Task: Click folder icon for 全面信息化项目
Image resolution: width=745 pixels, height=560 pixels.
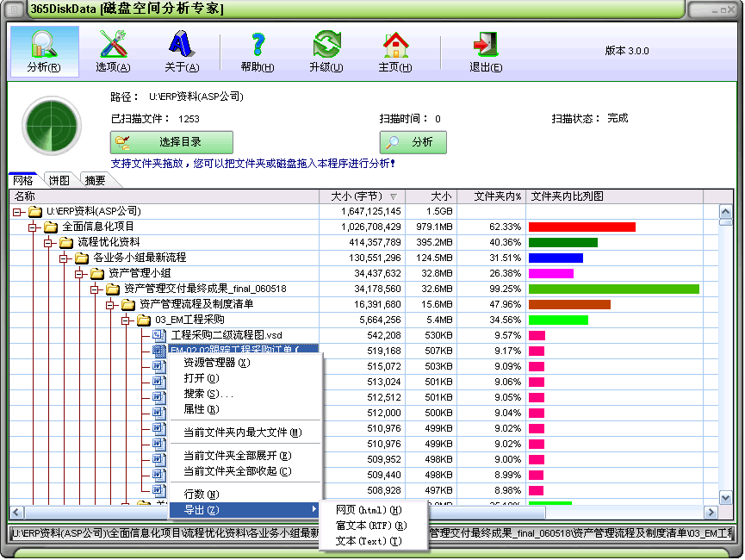Action: click(50, 227)
